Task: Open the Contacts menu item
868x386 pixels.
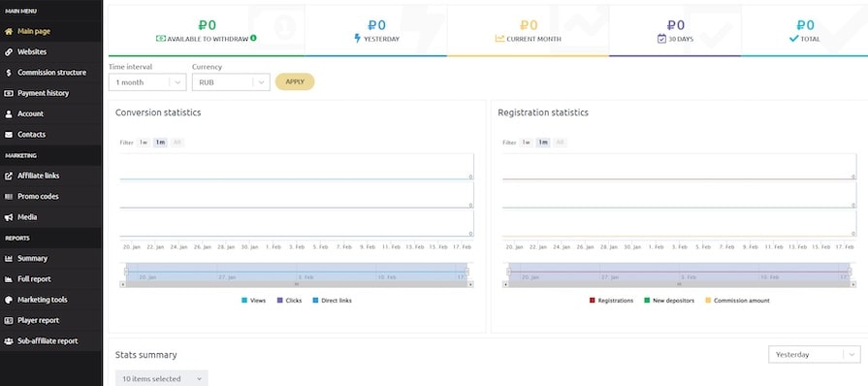Action: tap(51, 135)
